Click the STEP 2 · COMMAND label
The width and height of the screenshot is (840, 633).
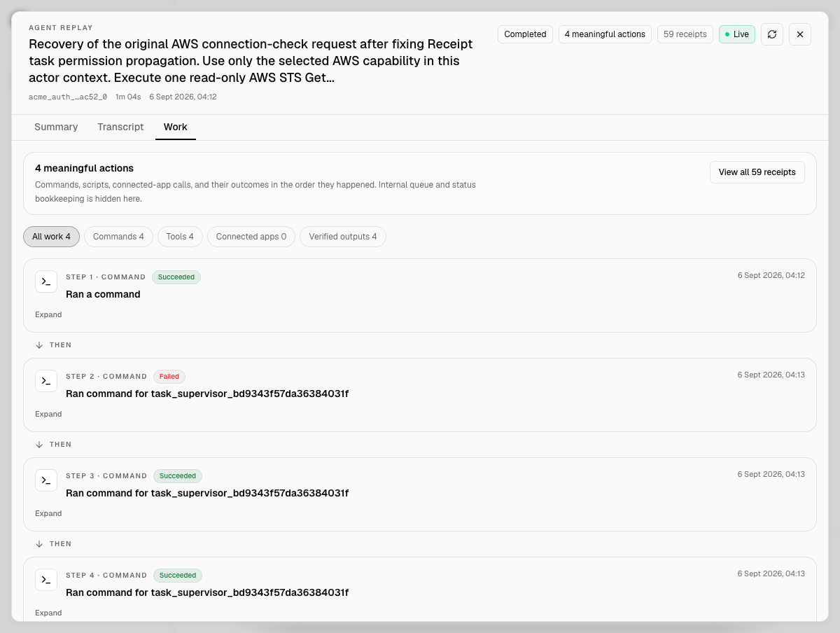click(x=106, y=377)
